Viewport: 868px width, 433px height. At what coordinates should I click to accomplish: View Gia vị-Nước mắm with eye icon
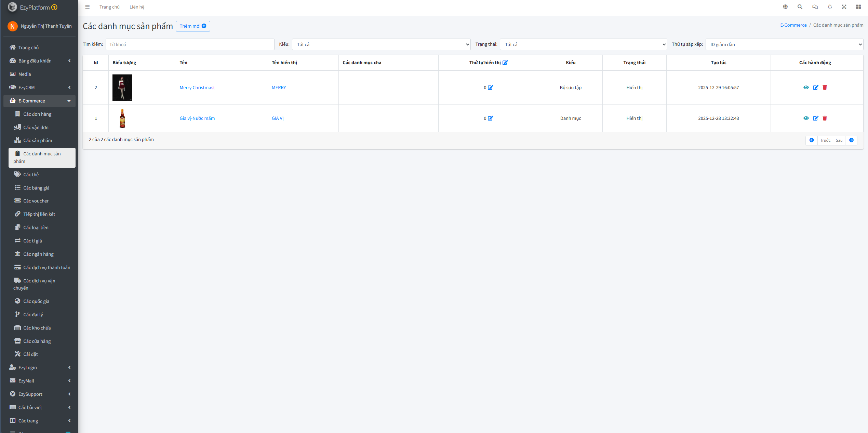tap(806, 118)
